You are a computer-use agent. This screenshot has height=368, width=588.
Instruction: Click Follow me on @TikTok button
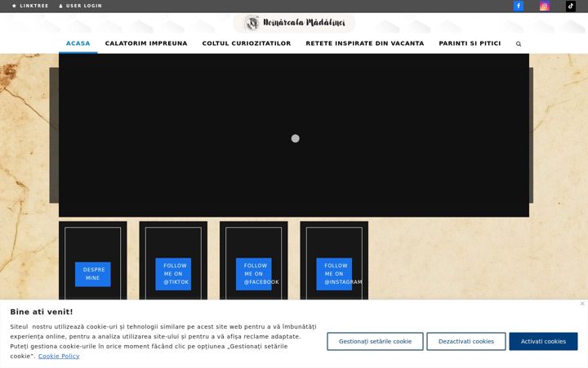(173, 274)
